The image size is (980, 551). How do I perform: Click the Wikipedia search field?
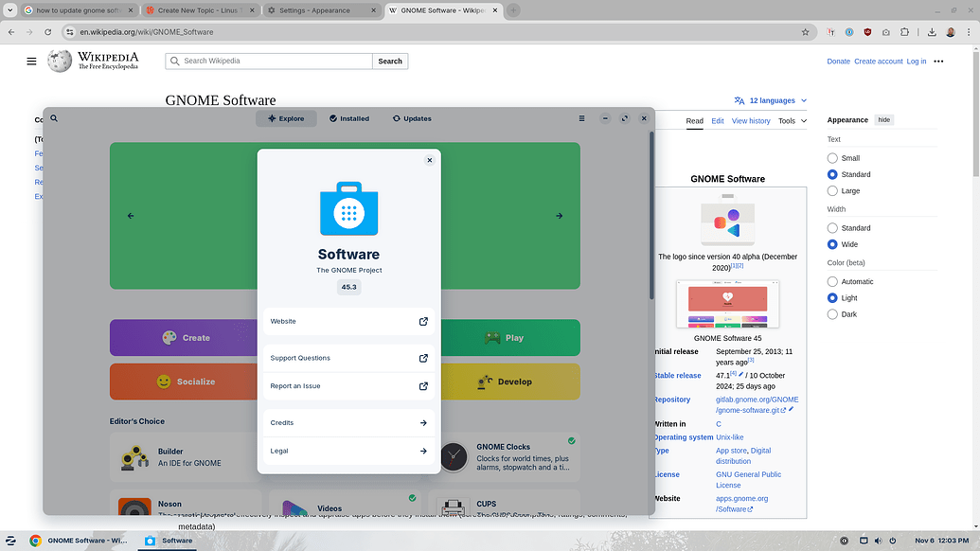point(266,60)
